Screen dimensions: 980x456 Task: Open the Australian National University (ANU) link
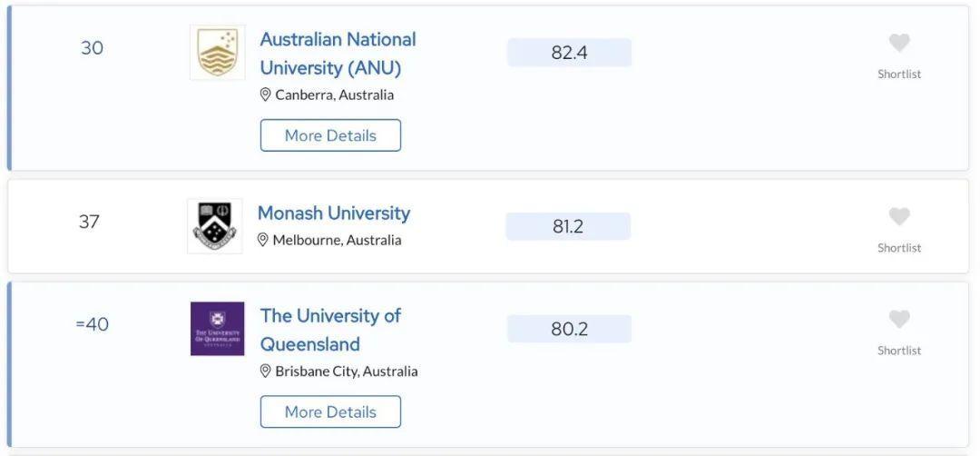[337, 54]
